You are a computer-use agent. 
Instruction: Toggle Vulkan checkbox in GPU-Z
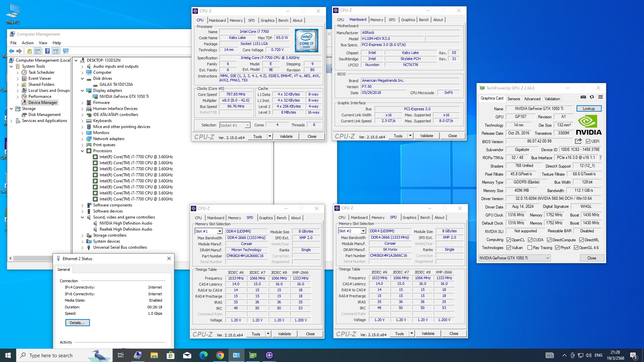point(508,248)
